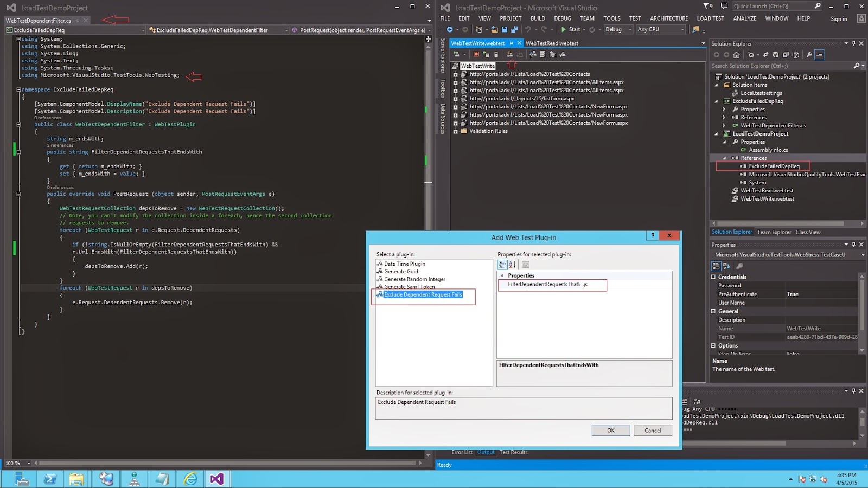Click OK in the Add Web Test Plug-in dialog
The height and width of the screenshot is (488, 868).
[610, 431]
